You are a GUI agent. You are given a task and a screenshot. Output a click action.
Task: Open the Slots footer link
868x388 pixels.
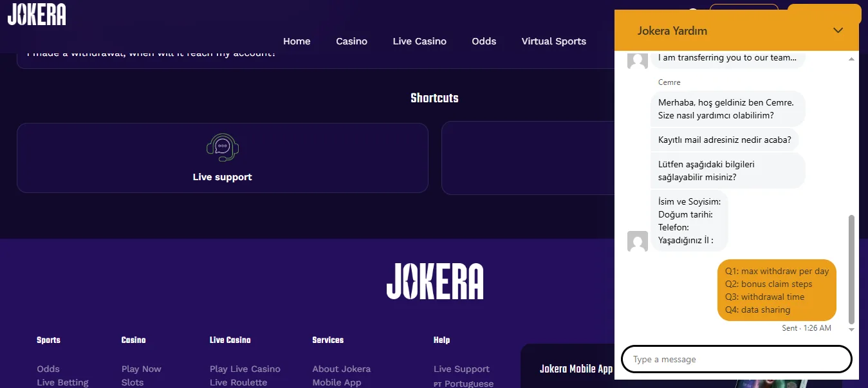pos(133,382)
